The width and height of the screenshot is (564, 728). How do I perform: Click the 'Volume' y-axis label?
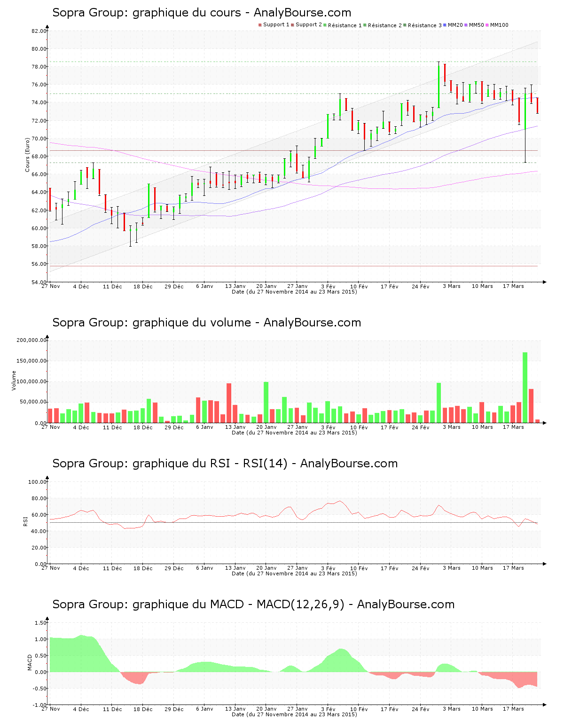(14, 380)
